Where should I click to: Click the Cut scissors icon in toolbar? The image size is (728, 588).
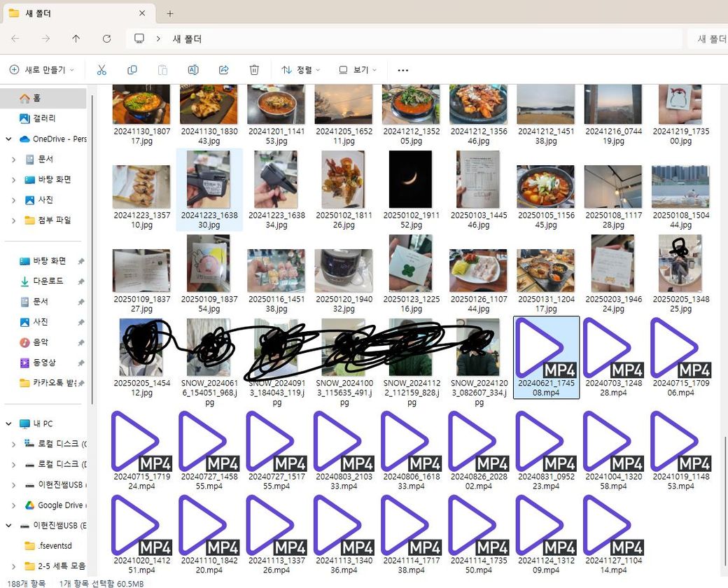pos(101,70)
